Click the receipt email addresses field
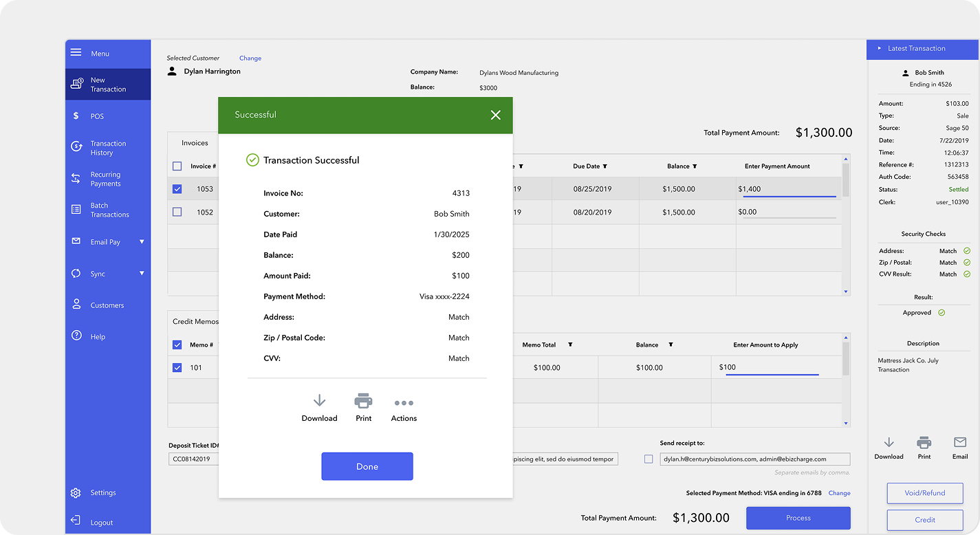The width and height of the screenshot is (980, 535). tap(754, 459)
